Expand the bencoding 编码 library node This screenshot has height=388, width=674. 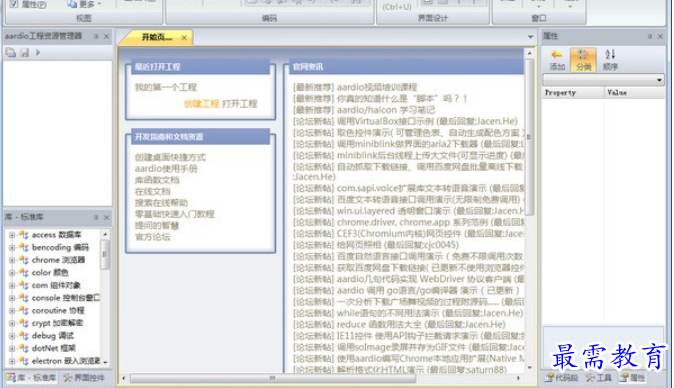(12, 247)
